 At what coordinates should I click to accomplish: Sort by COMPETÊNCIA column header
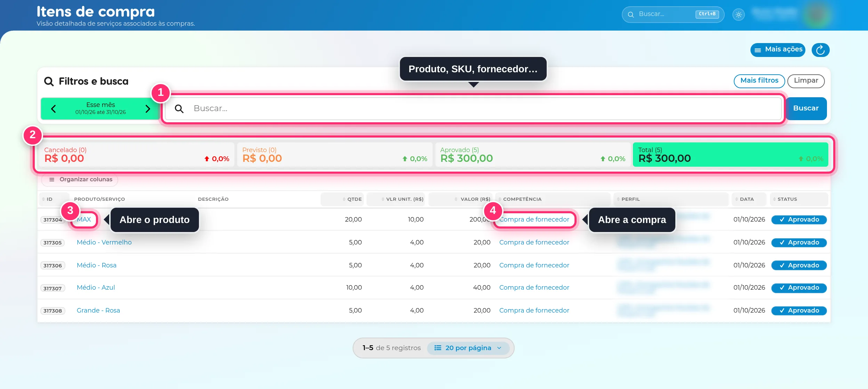tap(553, 199)
